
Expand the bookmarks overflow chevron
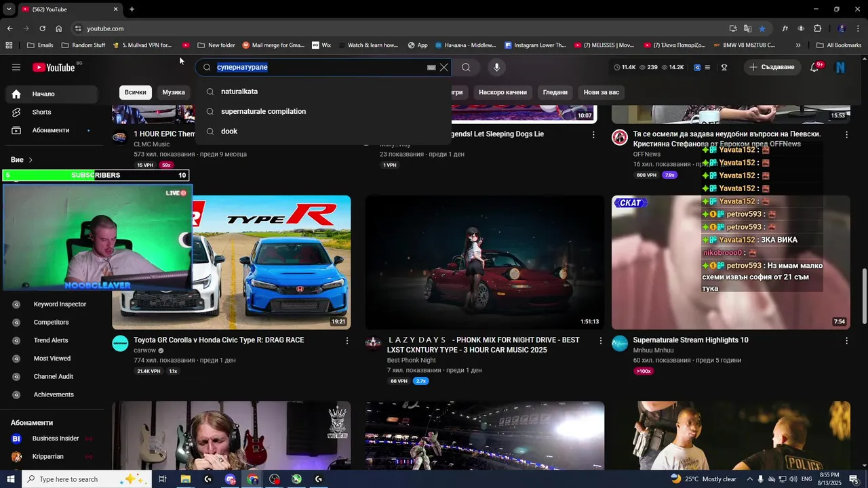point(798,45)
